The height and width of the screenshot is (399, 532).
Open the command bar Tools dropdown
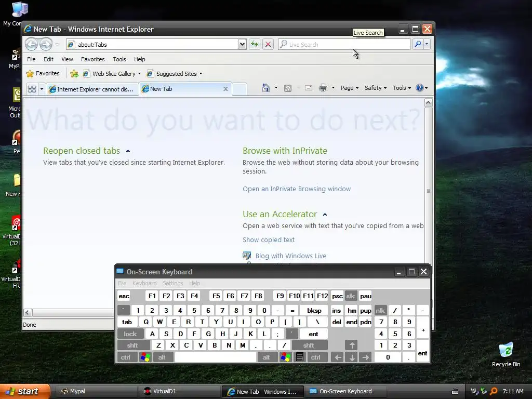click(402, 88)
